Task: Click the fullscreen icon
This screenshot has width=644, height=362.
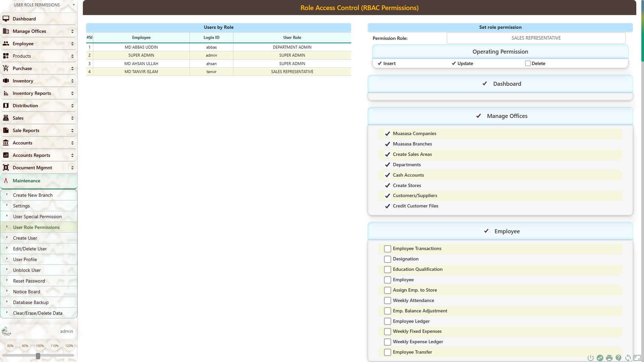Action: pos(637,358)
